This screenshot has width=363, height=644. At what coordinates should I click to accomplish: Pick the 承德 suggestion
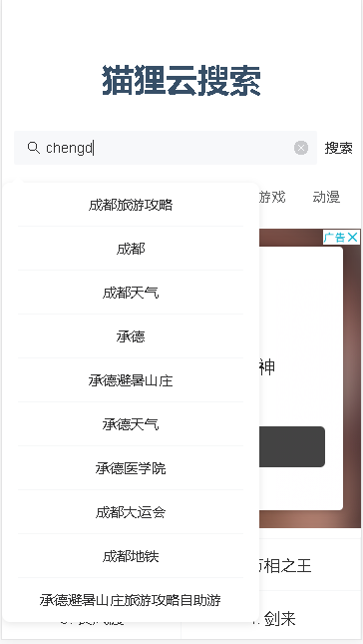[x=131, y=336]
